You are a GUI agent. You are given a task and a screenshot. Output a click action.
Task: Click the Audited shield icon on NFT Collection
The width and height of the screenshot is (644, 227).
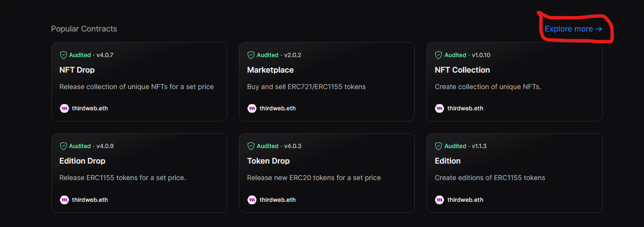[439, 55]
